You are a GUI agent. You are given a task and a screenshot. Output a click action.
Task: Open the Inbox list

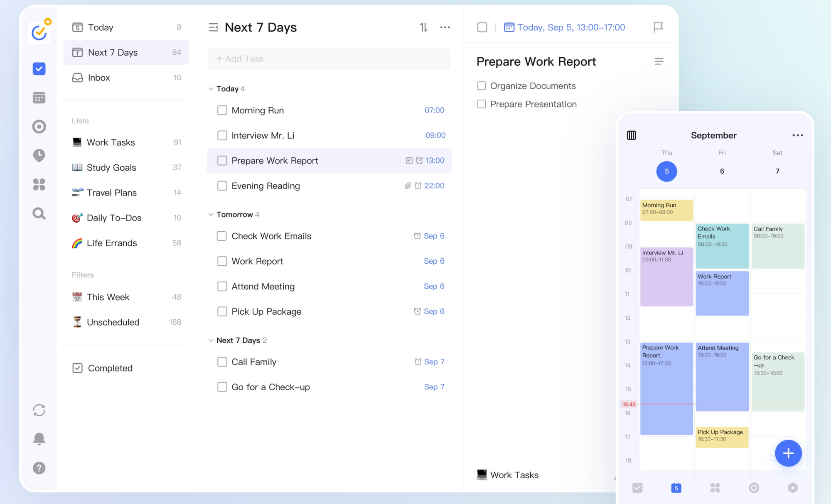tap(99, 78)
